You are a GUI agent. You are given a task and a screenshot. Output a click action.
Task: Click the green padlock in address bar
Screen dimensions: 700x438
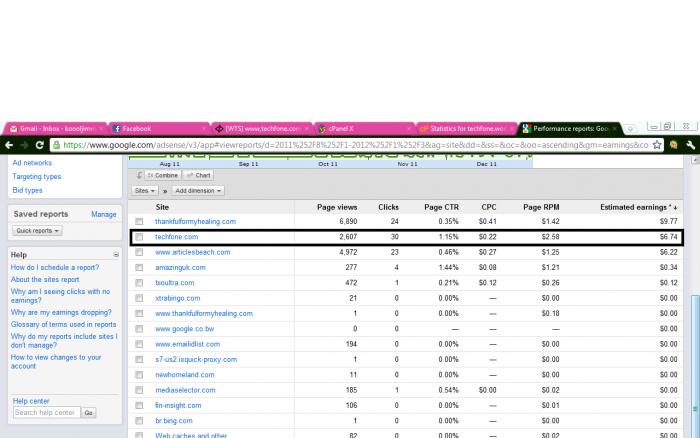coord(56,145)
